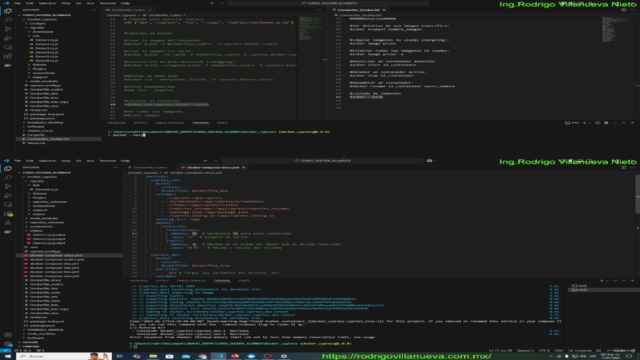Open Extensions view in the upper VS Code window
The width and height of the screenshot is (640, 360).
[x=7, y=56]
